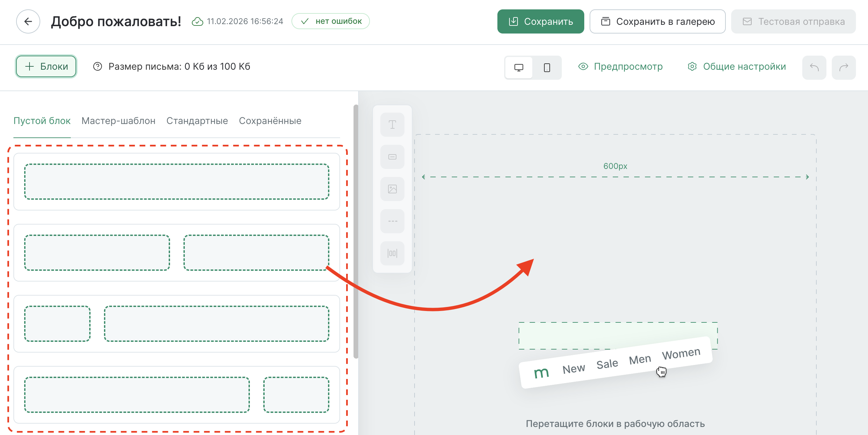Image resolution: width=868 pixels, height=435 pixels.
Task: Switch to mobile view mode
Action: pyautogui.click(x=547, y=68)
